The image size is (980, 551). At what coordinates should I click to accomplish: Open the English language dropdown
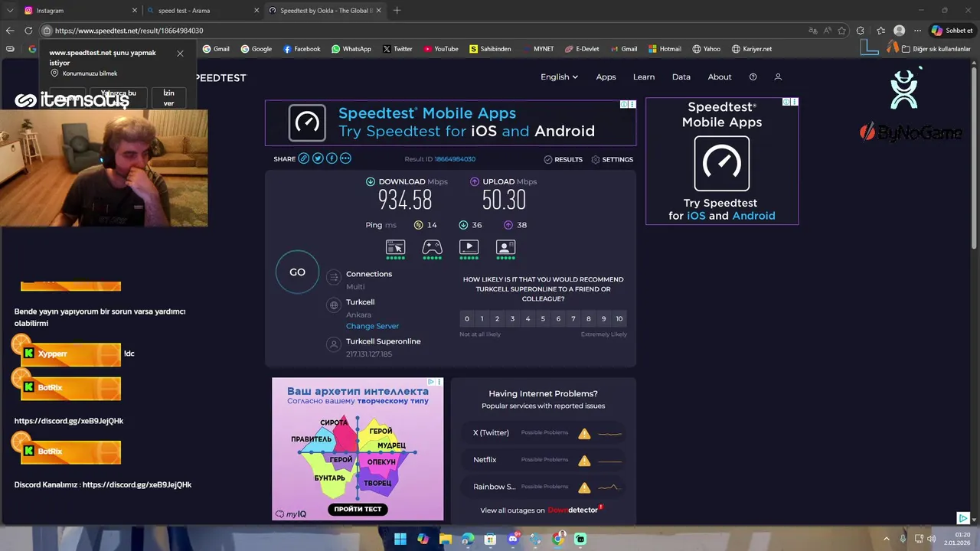tap(559, 77)
